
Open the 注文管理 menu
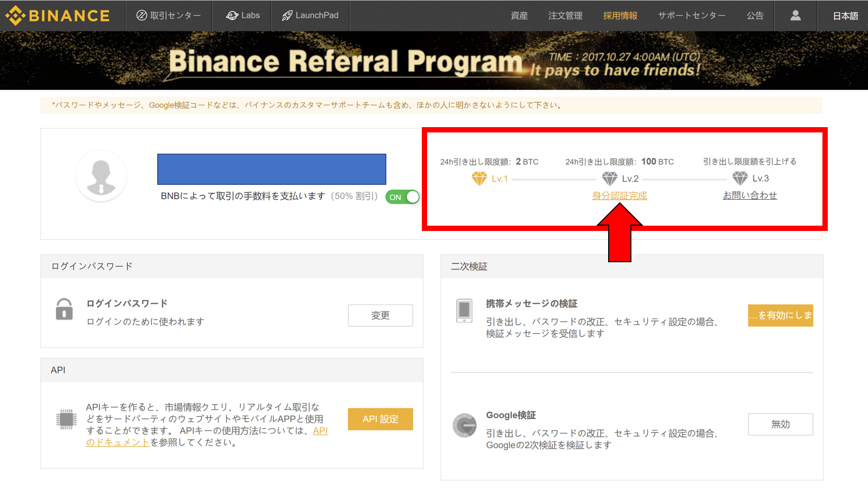click(x=565, y=15)
